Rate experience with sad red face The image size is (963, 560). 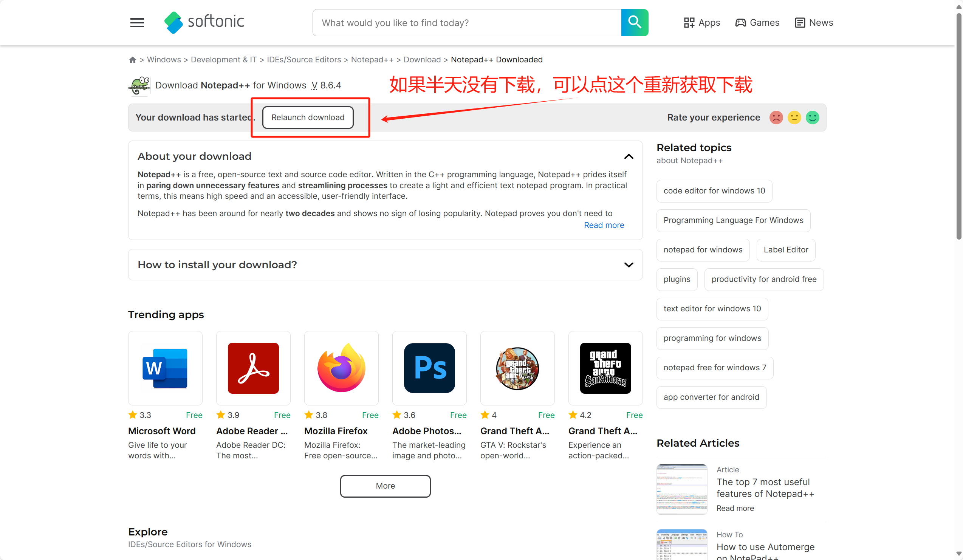776,117
